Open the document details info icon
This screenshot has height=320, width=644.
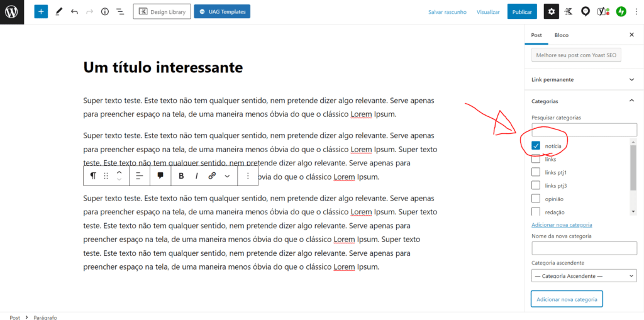point(104,12)
